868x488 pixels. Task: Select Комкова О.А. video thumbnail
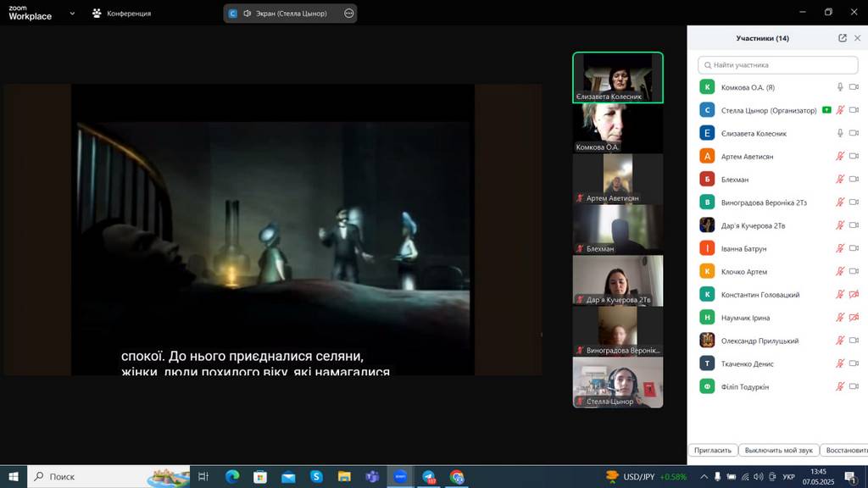click(618, 128)
